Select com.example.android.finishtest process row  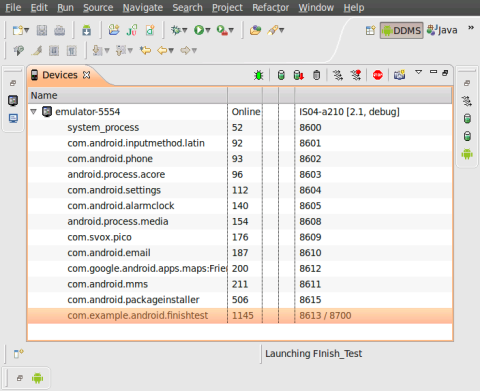pos(240,315)
